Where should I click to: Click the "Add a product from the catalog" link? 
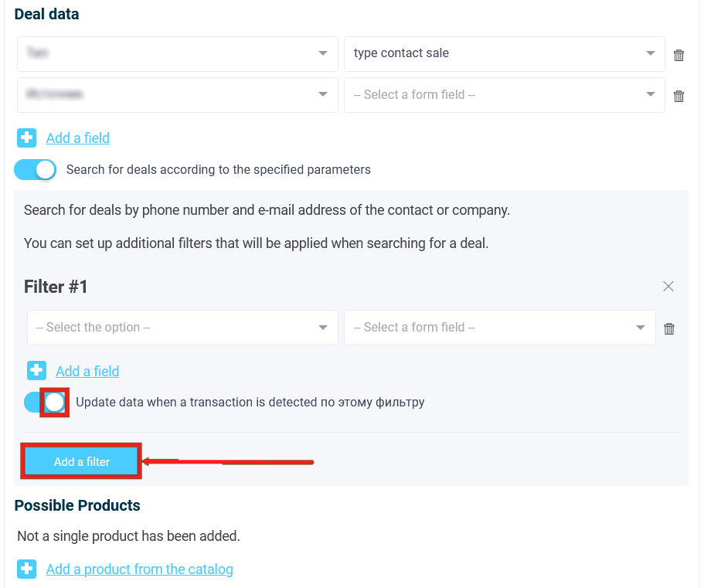[139, 569]
